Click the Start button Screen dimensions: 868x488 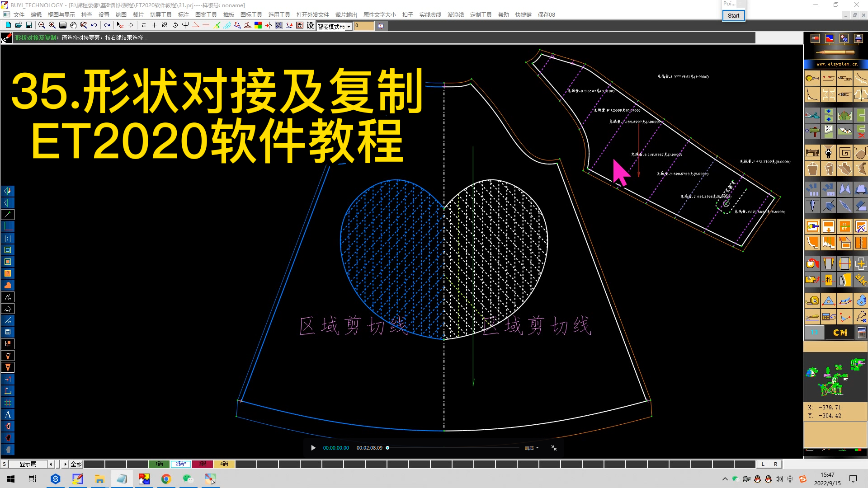[733, 15]
